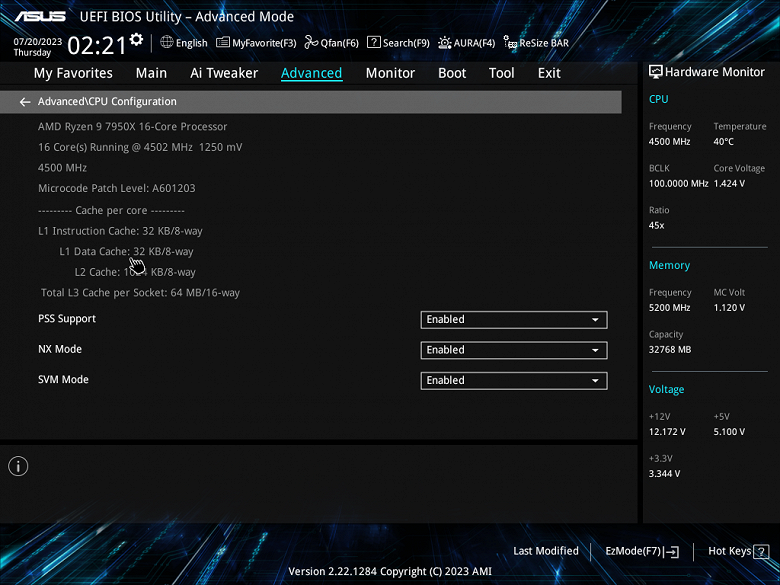This screenshot has height=585, width=780.
Task: Click the info icon in help panel
Action: (18, 466)
